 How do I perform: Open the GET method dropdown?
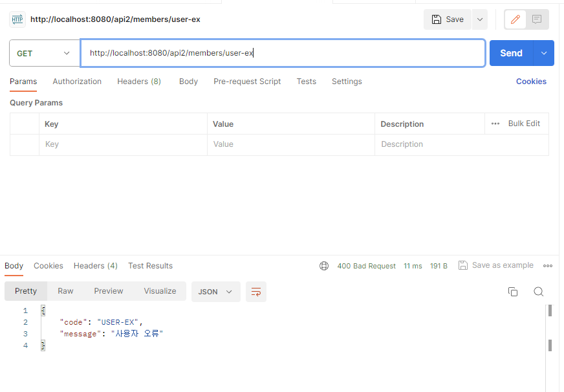(44, 53)
